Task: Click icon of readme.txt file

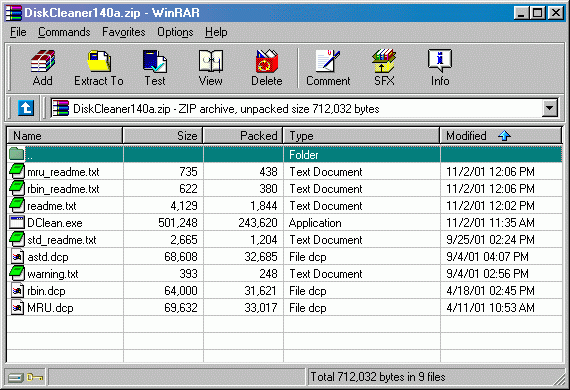Action: (17, 206)
